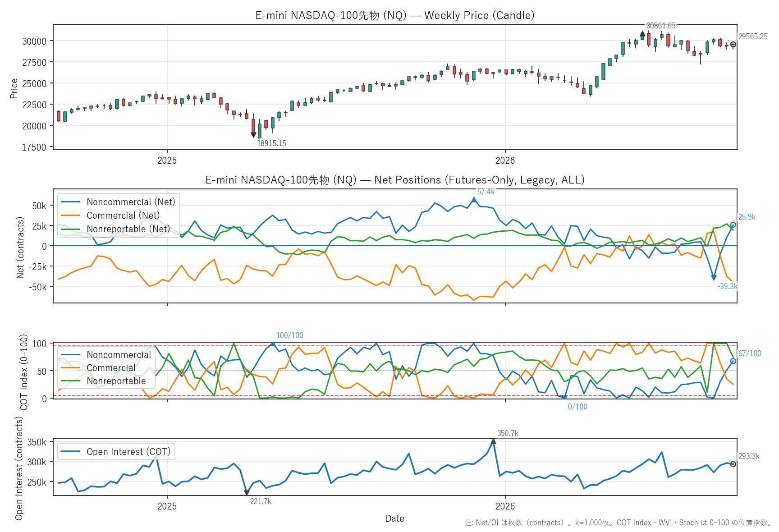Click the 'Price' y-axis label
Image resolution: width=779 pixels, height=532 pixels.
(14, 88)
